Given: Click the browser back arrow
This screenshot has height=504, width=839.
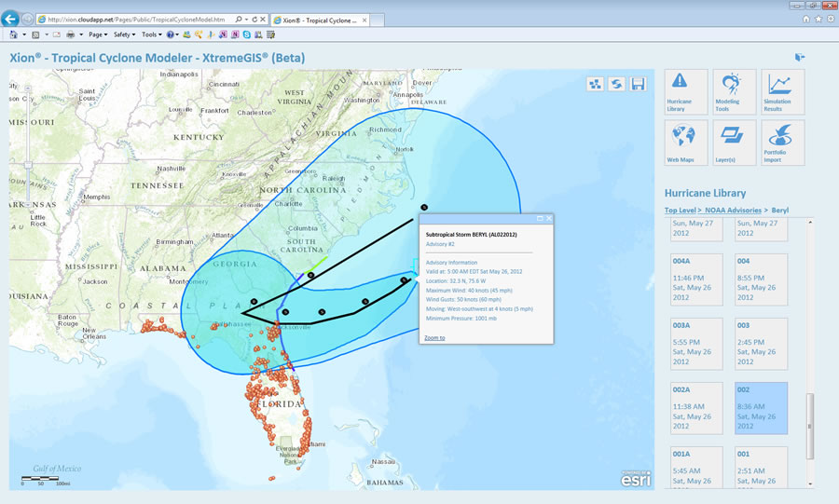Looking at the screenshot, I should pyautogui.click(x=9, y=20).
